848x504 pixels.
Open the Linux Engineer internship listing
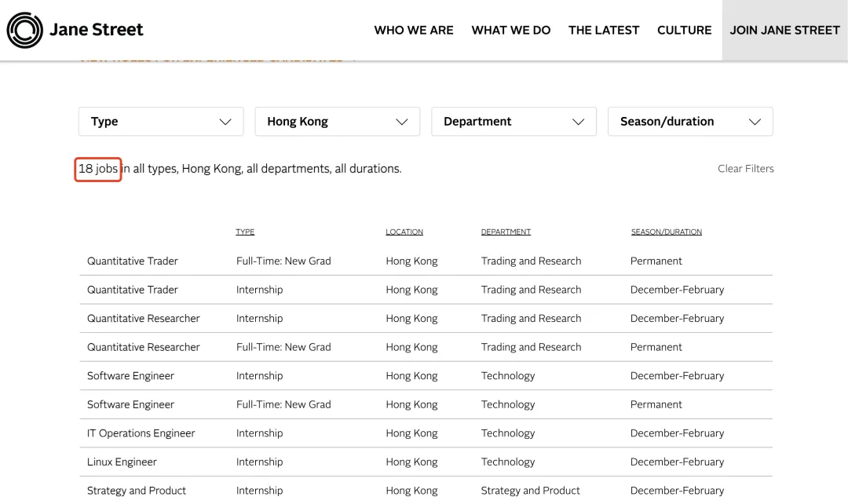[426, 462]
